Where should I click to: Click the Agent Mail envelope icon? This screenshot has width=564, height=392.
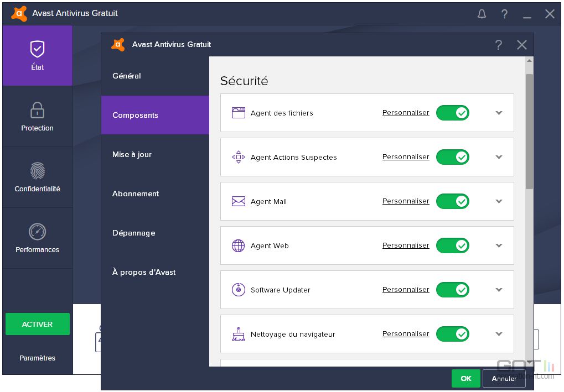[239, 201]
